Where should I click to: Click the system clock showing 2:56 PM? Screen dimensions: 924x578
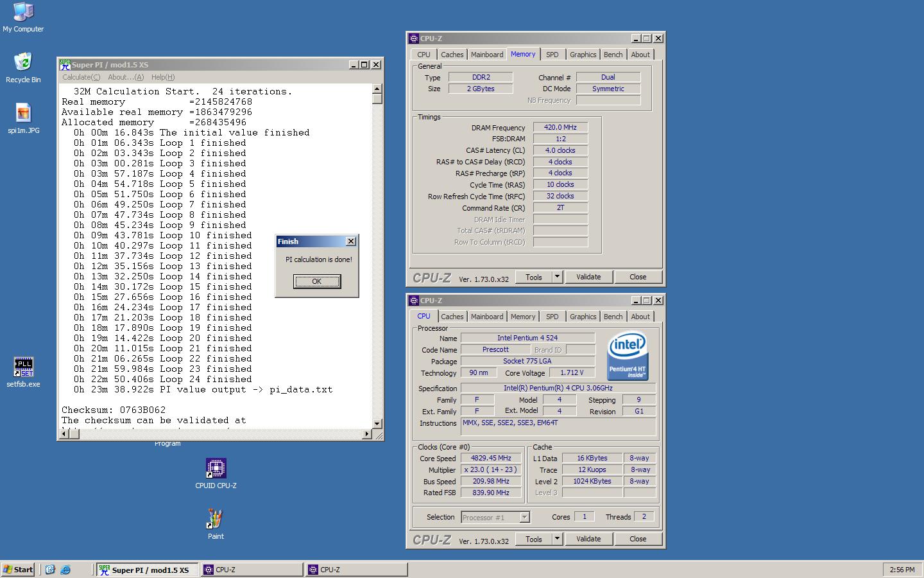(x=902, y=570)
